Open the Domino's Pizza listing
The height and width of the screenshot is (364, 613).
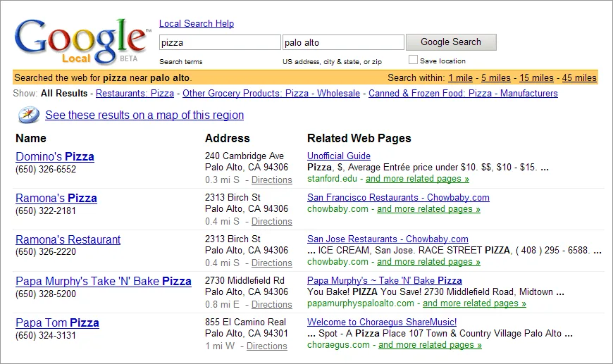(55, 156)
